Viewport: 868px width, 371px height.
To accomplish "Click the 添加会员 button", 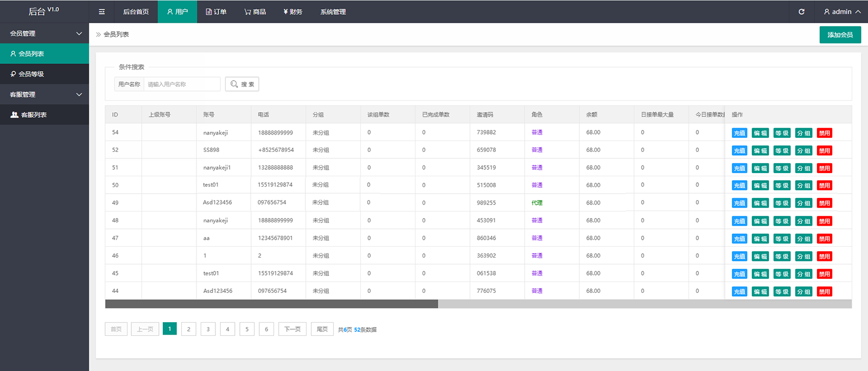I will coord(840,35).
